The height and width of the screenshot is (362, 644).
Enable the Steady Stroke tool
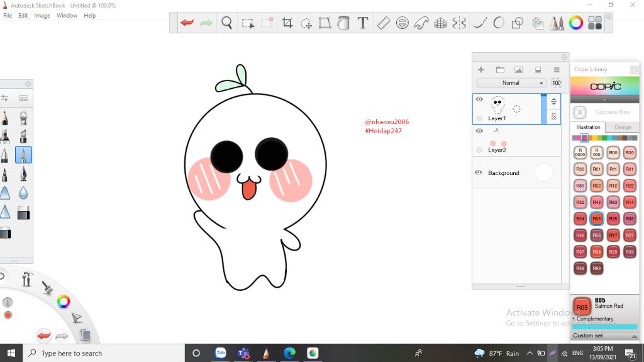[x=480, y=23]
